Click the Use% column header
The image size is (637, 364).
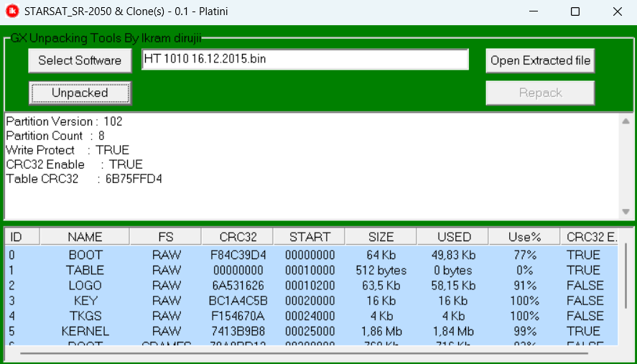tap(524, 236)
